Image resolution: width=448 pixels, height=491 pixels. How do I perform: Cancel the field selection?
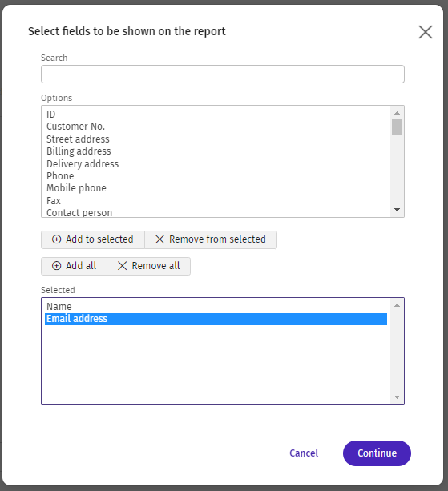(304, 453)
